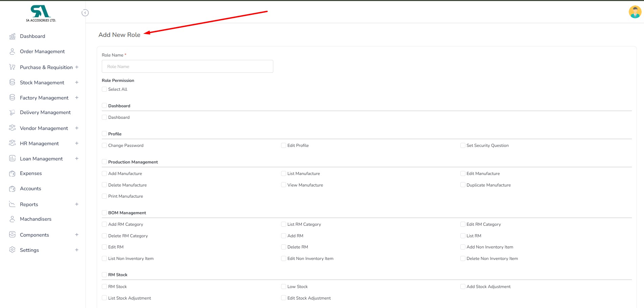Open the Expenses link in sidebar
Screen dimensions: 644x308
click(x=31, y=173)
